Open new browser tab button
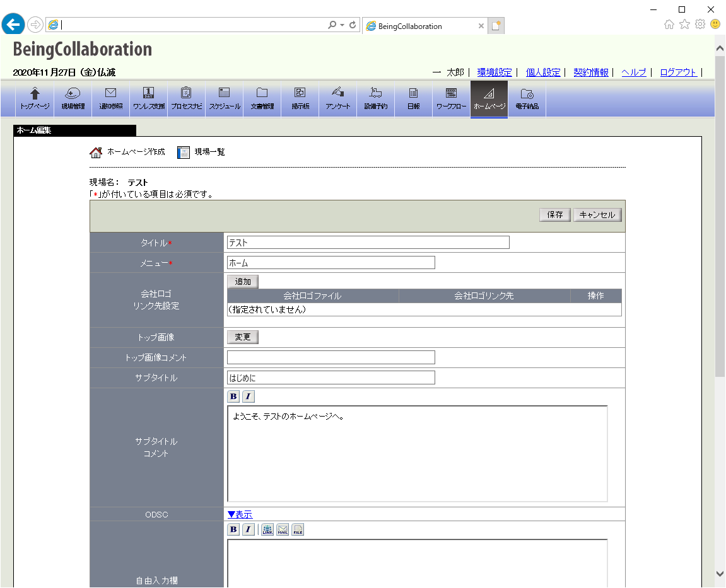The image size is (726, 588). pos(496,25)
